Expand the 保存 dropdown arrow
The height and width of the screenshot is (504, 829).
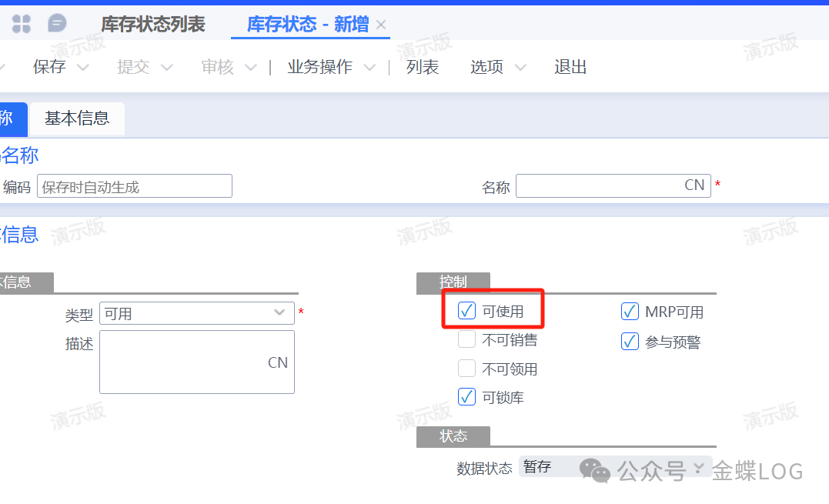[83, 68]
